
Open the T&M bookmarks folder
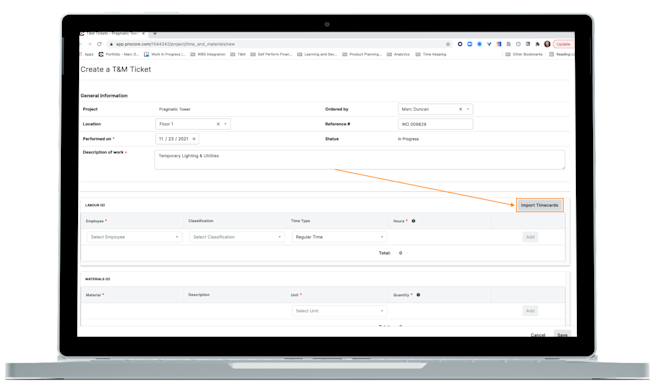pyautogui.click(x=238, y=55)
